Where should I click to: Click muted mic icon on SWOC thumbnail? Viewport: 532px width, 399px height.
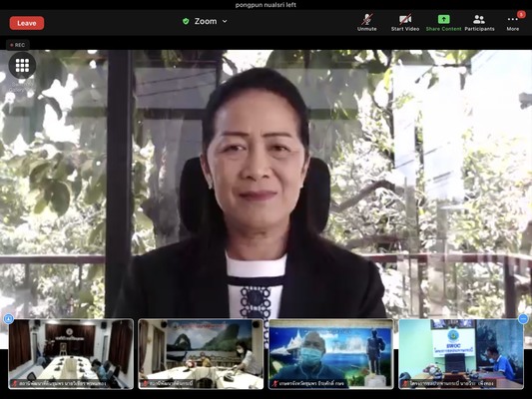pyautogui.click(x=405, y=383)
